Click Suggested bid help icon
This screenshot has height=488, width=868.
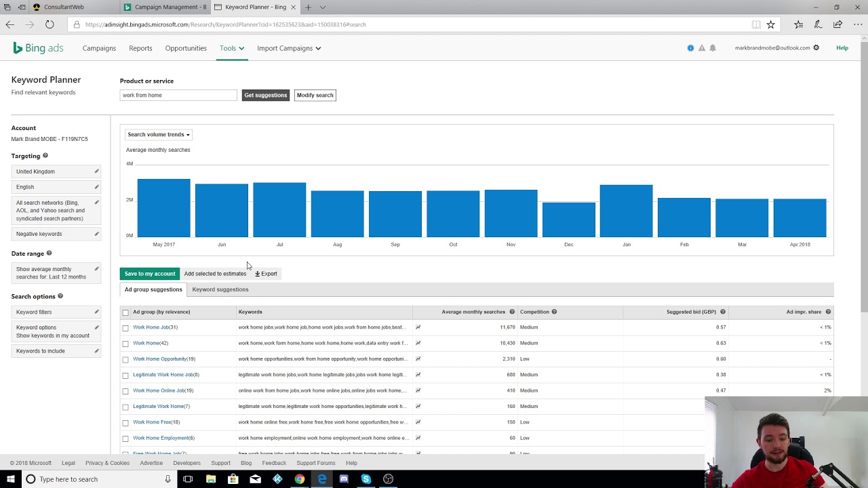723,312
